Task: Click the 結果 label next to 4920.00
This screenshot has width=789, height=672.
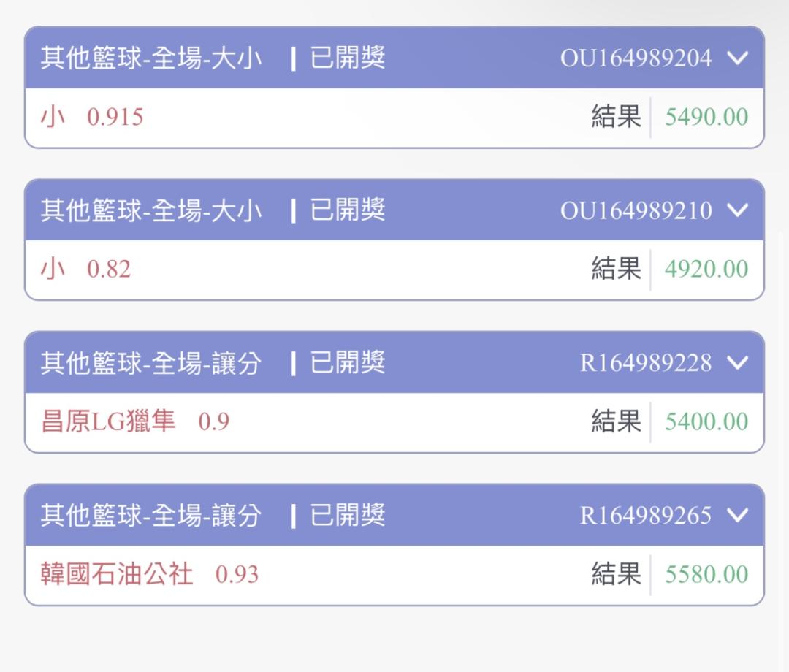Action: [616, 269]
